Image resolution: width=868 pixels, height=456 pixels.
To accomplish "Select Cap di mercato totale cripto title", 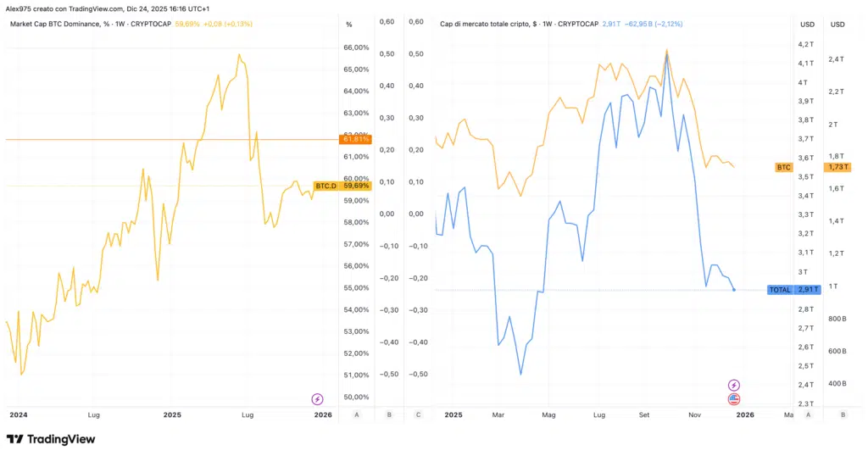I will (x=500, y=24).
